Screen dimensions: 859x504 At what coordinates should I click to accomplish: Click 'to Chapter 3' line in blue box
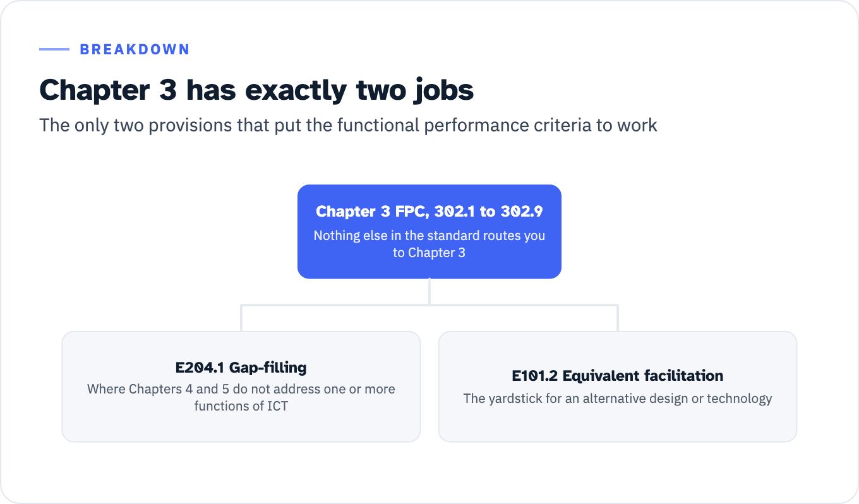point(429,253)
